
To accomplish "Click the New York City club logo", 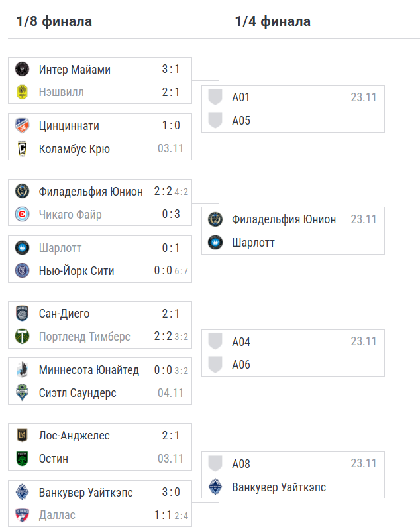I will point(22,270).
